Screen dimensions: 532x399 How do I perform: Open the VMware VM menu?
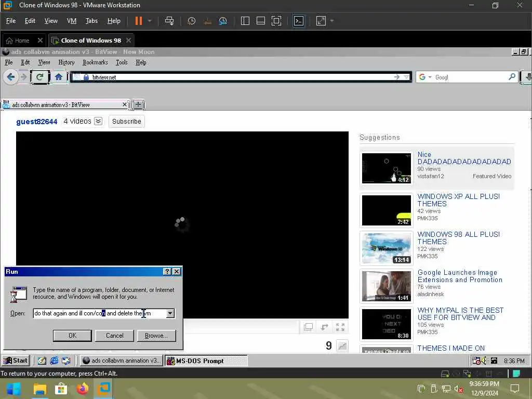point(72,21)
